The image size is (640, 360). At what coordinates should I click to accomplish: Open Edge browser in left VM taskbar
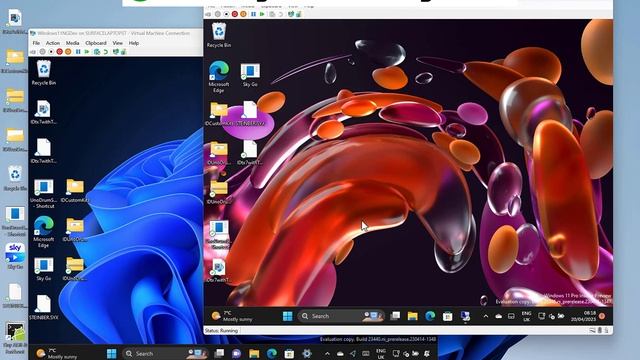pyautogui.click(x=271, y=353)
